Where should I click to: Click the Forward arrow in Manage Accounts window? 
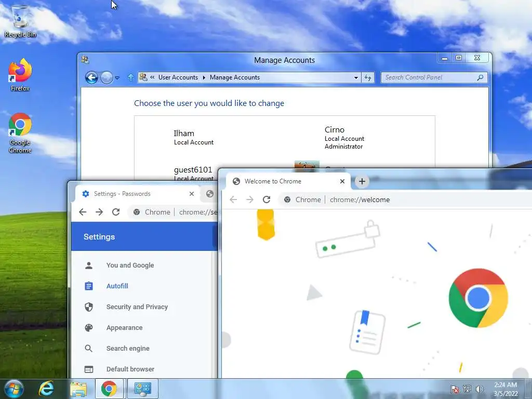107,78
